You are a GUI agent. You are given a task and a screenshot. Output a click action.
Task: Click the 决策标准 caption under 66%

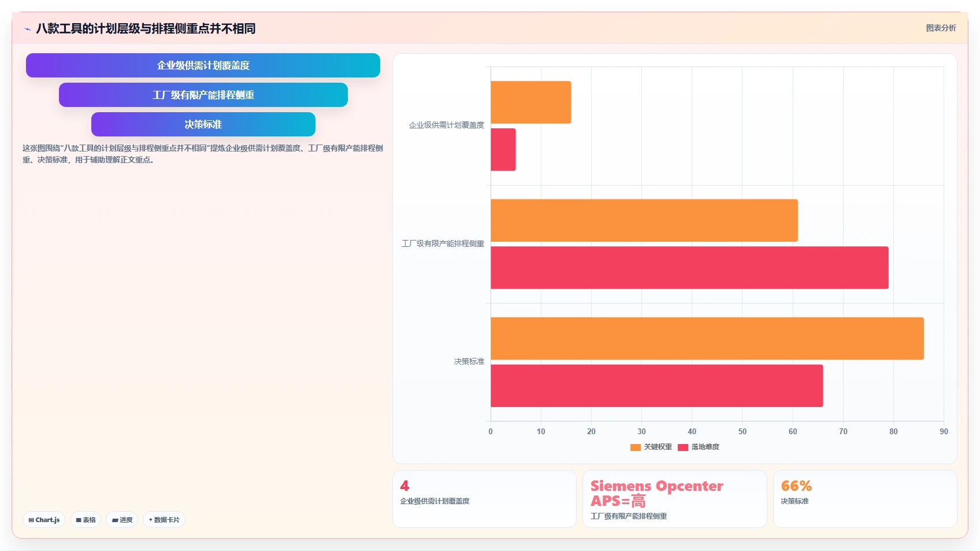click(795, 501)
